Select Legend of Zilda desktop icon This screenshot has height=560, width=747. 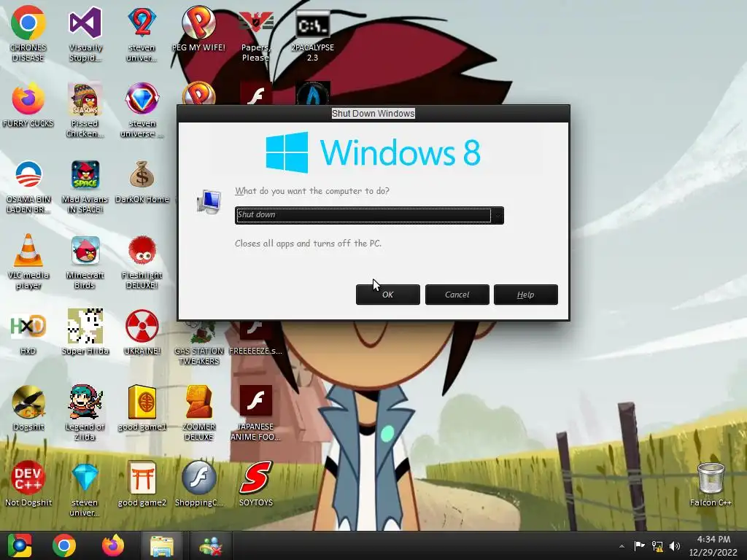tap(85, 413)
